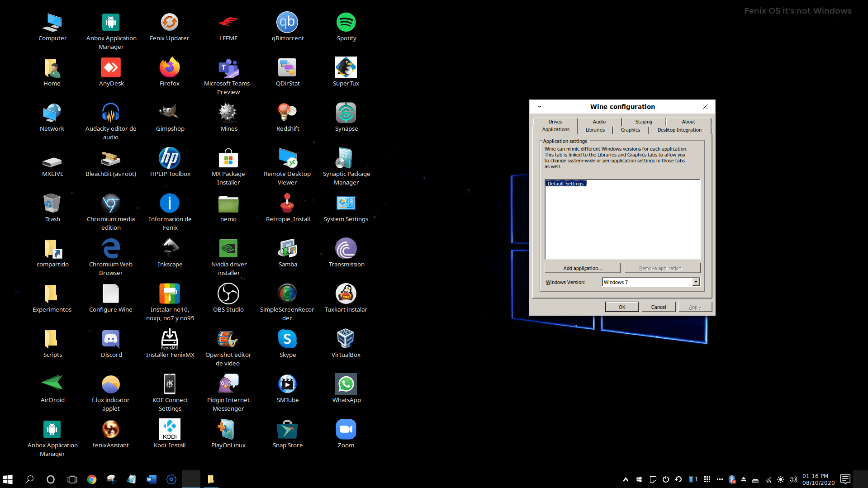
Task: Open the About tab in Wine configuration
Action: point(688,122)
